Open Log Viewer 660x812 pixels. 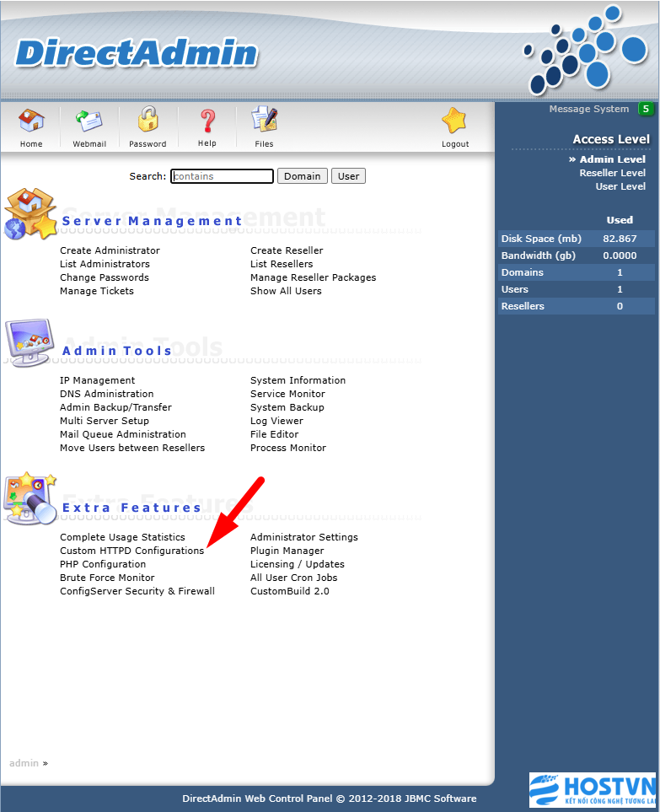tap(277, 421)
